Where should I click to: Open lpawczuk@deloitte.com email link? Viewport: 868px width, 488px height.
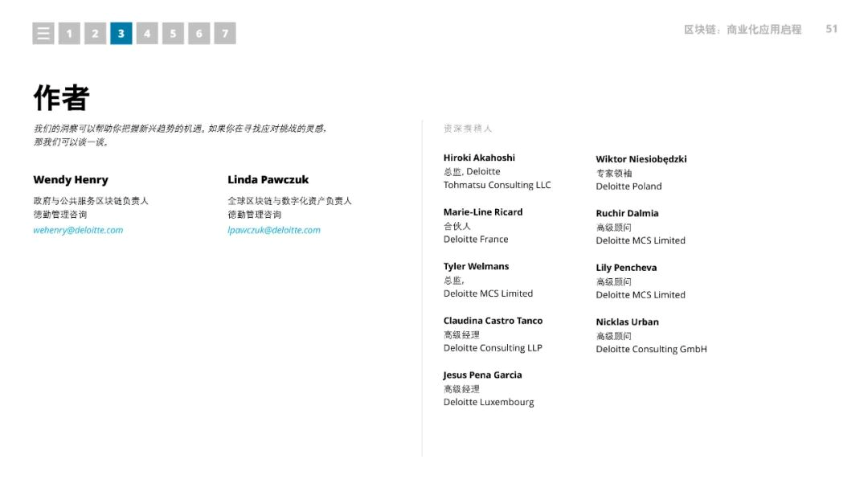point(274,230)
